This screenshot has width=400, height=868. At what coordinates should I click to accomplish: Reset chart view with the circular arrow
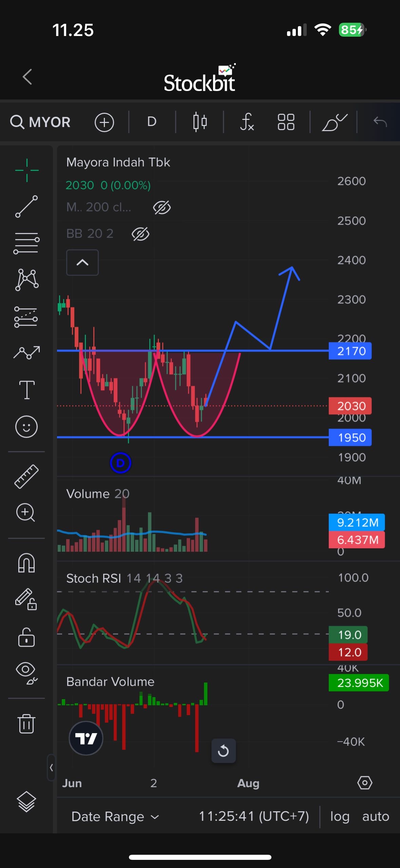click(224, 751)
